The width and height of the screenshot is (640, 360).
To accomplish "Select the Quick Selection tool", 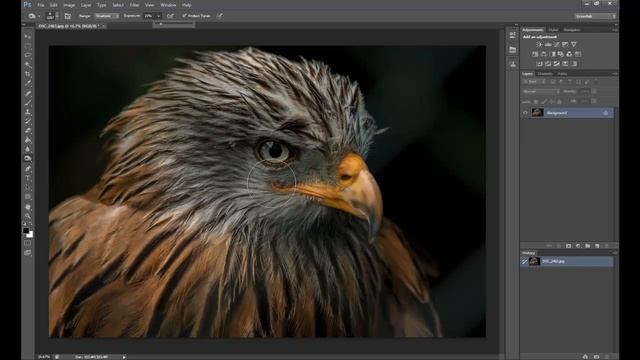I will 28,65.
